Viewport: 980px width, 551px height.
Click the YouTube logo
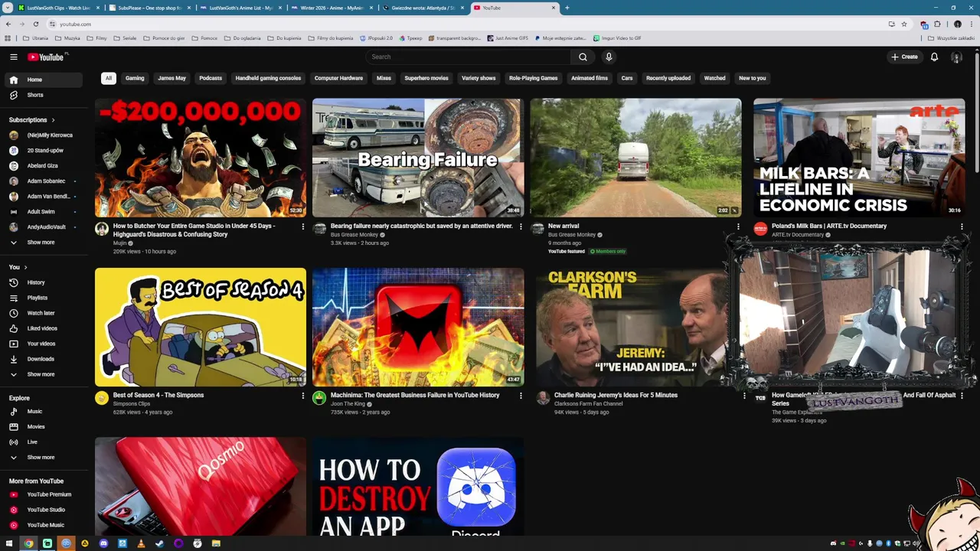click(46, 57)
